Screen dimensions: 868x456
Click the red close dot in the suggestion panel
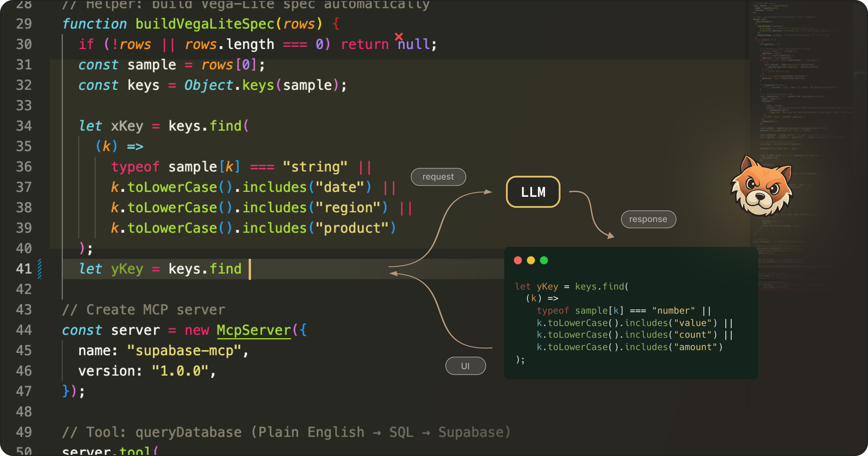(518, 260)
